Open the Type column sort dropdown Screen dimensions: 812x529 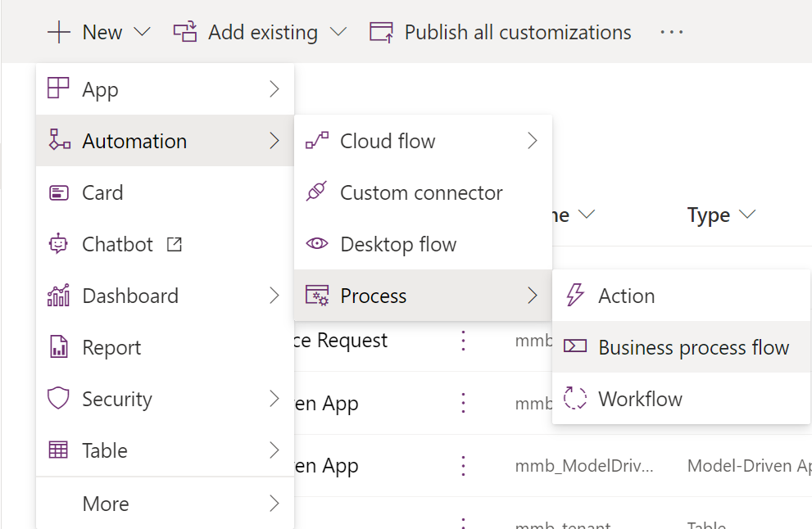[x=747, y=214]
